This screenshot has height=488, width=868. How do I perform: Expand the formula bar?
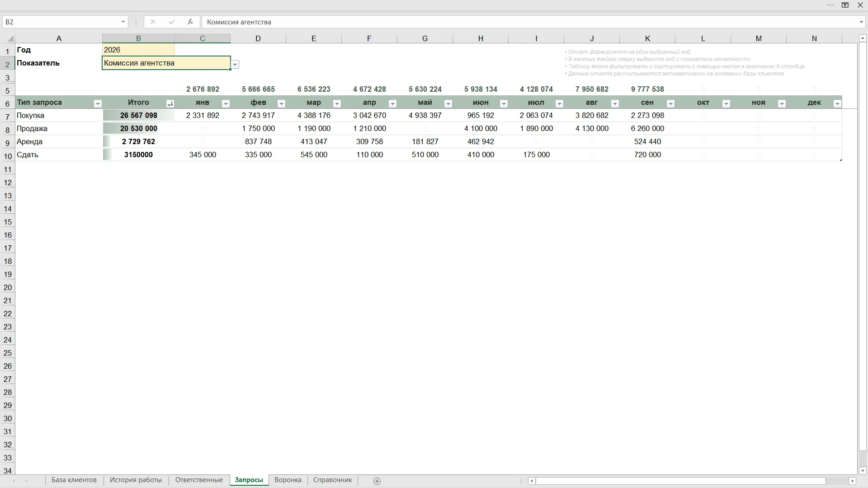coord(861,22)
